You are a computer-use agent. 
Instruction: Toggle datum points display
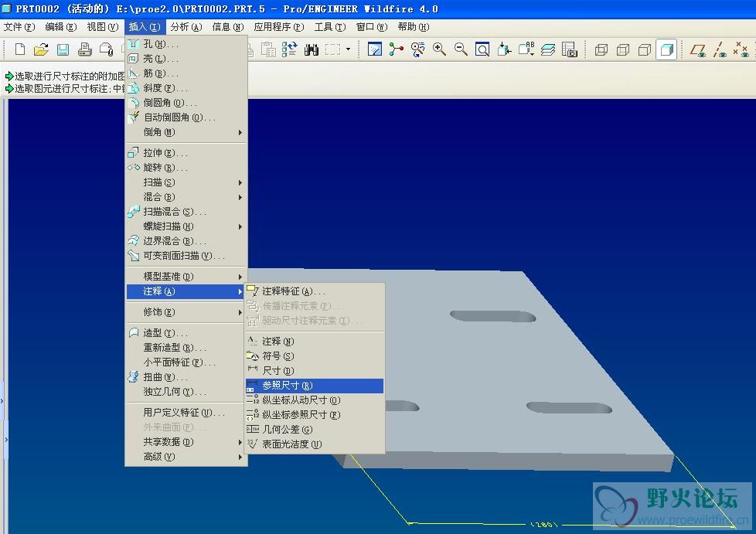pyautogui.click(x=741, y=49)
